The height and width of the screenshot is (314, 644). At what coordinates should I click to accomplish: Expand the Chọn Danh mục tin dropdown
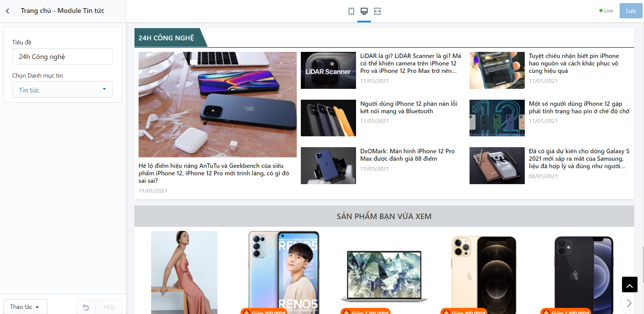click(62, 90)
